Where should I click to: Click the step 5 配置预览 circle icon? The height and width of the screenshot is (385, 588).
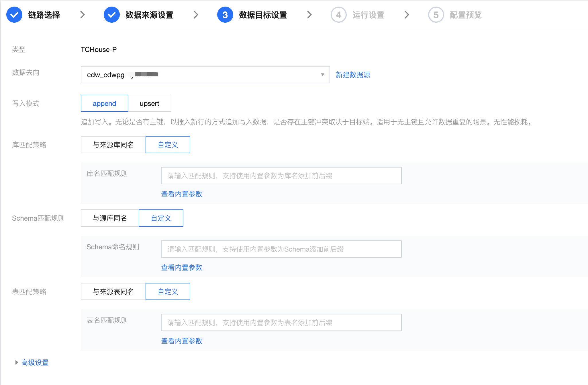point(436,15)
